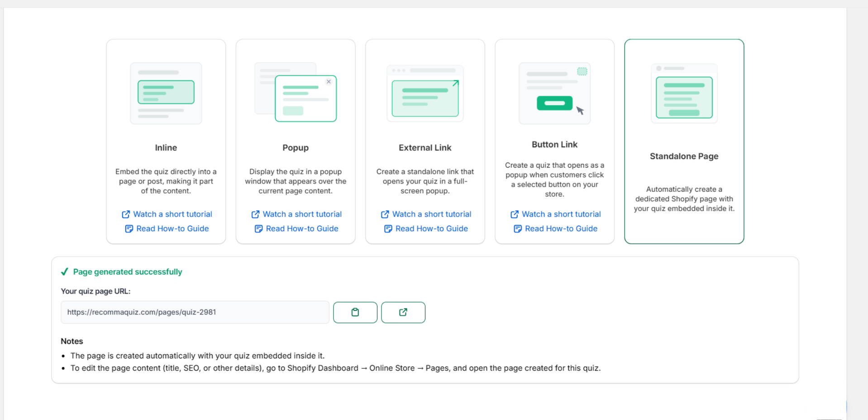Read How-to Guide for Inline
This screenshot has height=420, width=868.
(167, 229)
